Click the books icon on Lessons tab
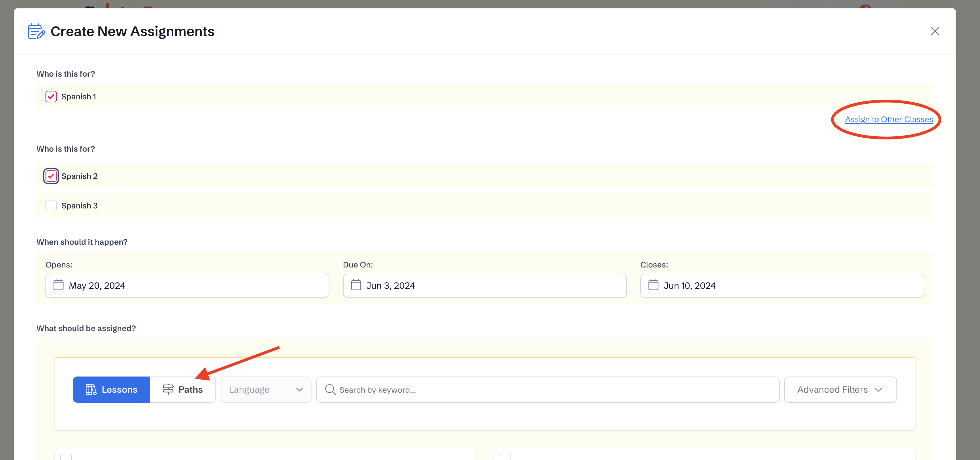 point(91,390)
